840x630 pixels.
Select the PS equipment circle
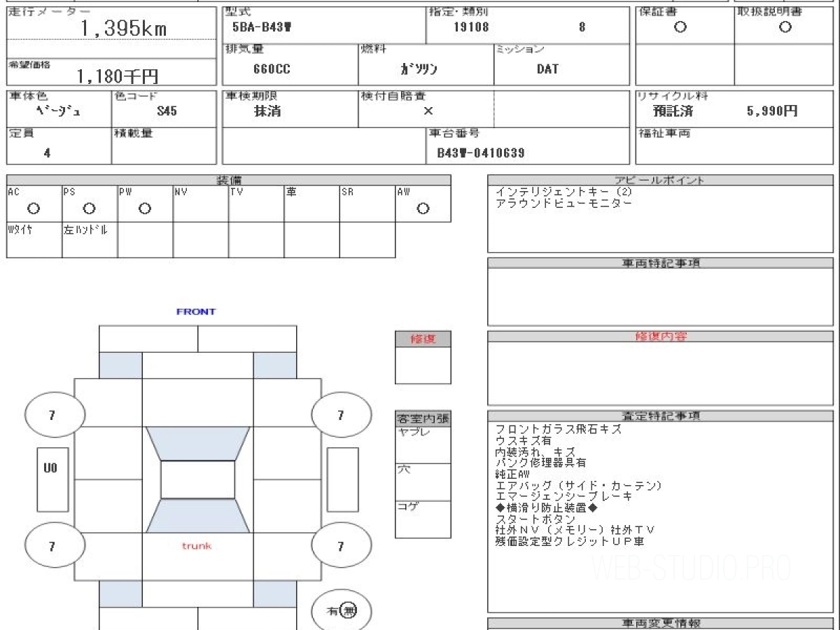point(89,209)
